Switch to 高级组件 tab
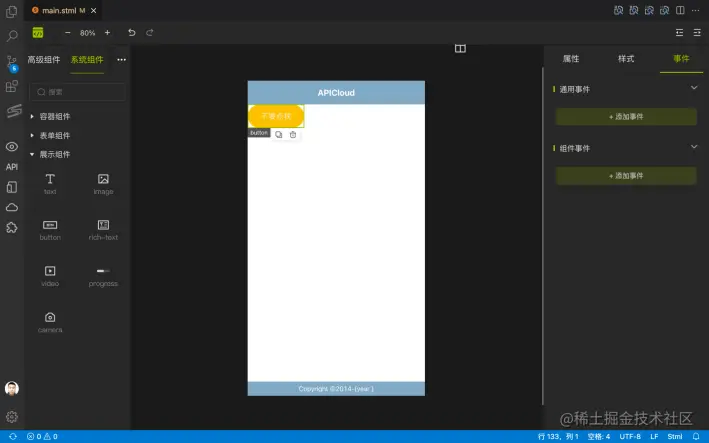Viewport: 709px width, 443px height. tap(43, 60)
